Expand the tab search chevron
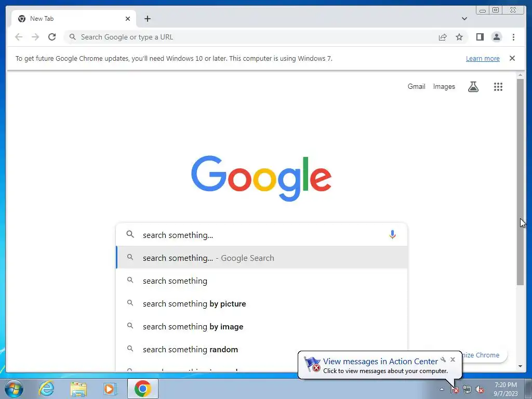The width and height of the screenshot is (532, 399). point(464,19)
